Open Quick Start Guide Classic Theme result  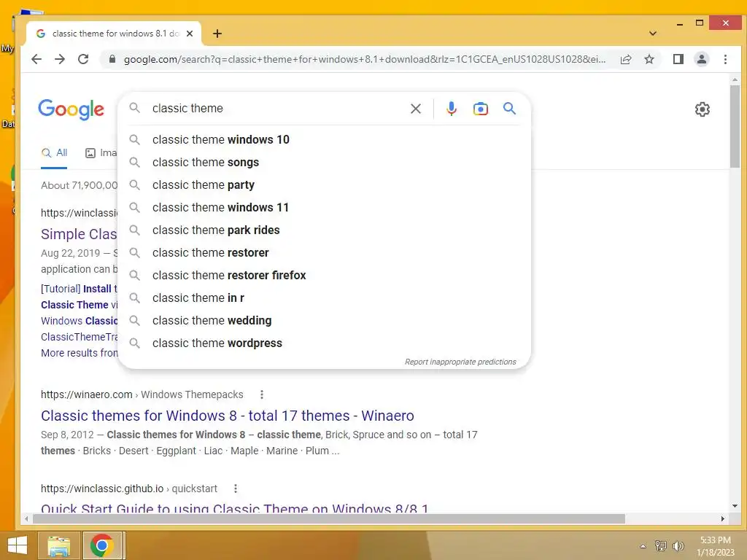tap(234, 507)
